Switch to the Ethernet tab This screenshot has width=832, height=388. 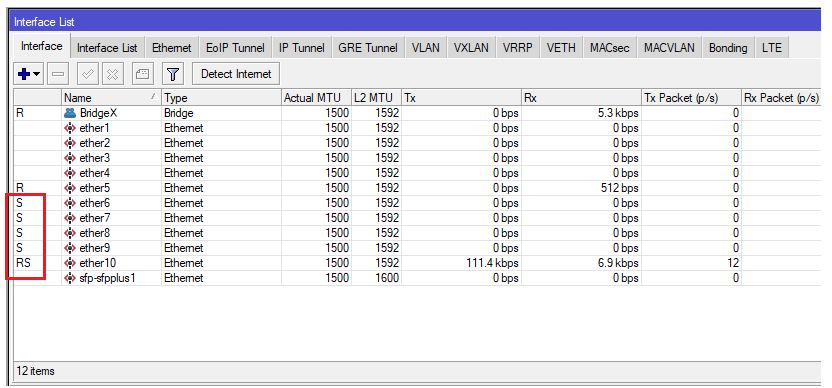(x=171, y=48)
